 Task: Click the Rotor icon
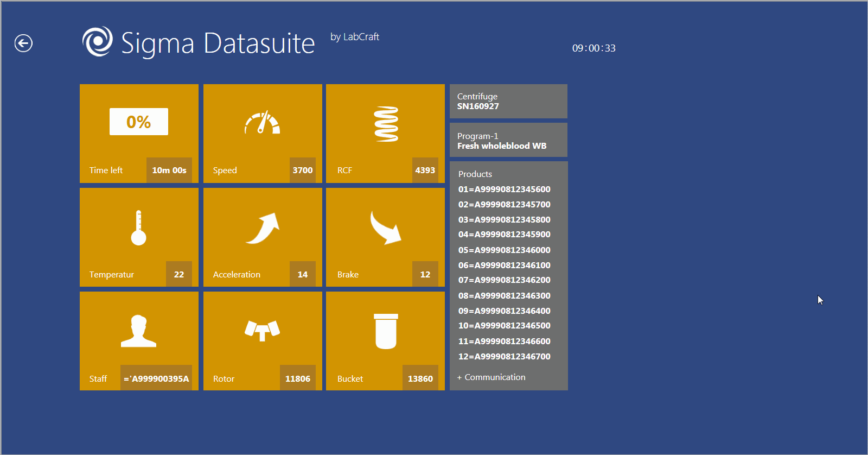coord(262,330)
